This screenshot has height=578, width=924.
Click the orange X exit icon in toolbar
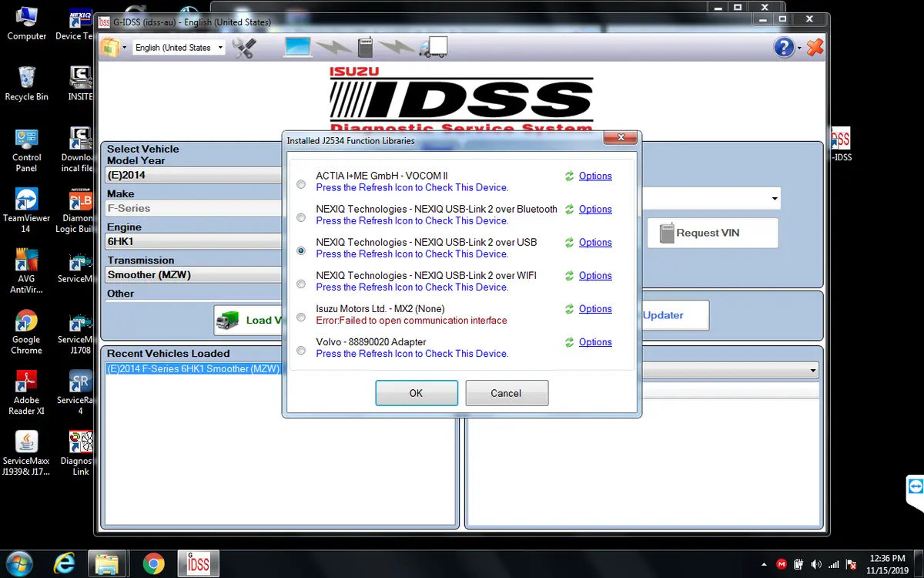point(815,48)
